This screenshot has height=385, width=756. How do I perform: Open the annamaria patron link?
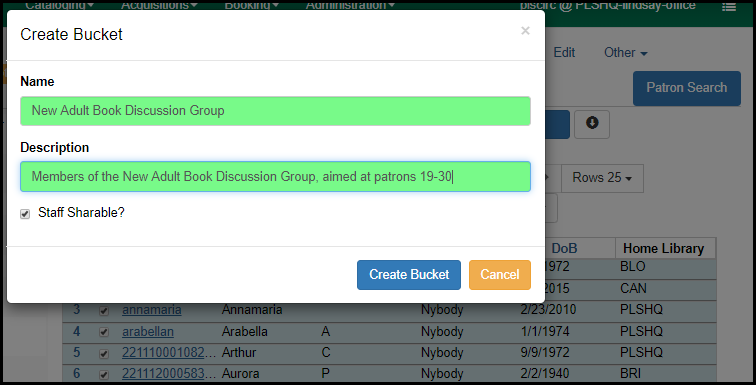152,310
